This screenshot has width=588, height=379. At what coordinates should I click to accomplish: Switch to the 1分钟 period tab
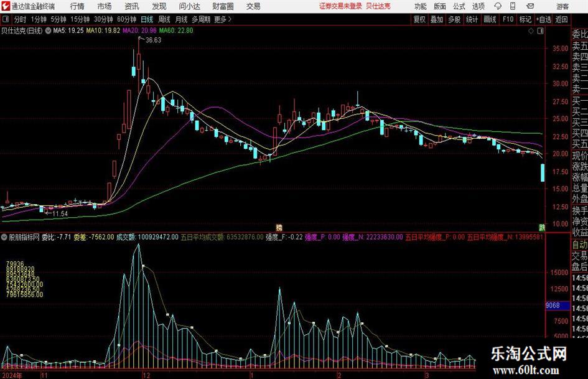click(x=38, y=19)
